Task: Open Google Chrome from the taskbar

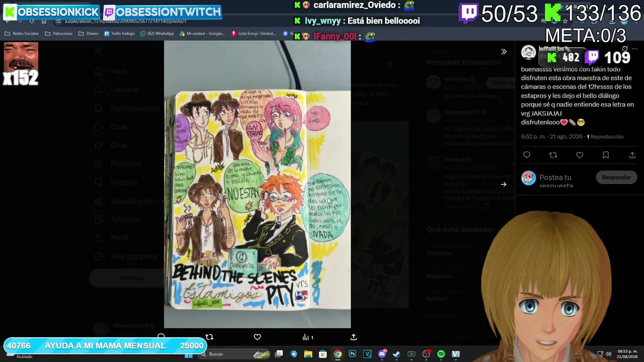Action: (338, 354)
